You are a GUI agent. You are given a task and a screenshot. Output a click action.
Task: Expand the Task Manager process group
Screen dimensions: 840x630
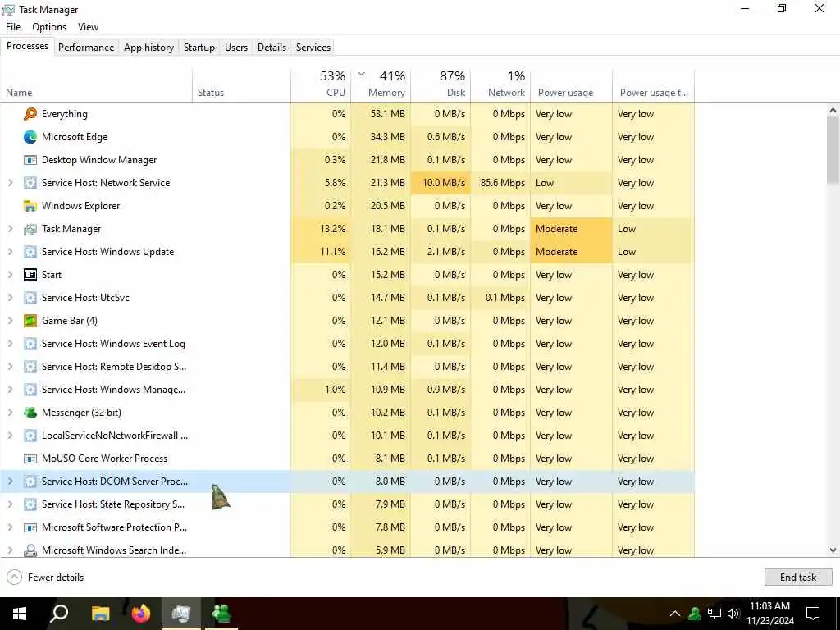[10, 229]
